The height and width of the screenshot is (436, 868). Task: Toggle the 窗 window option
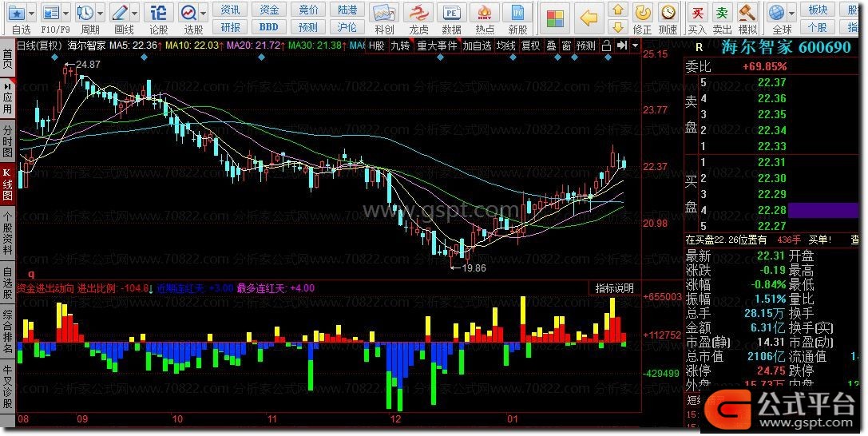point(566,46)
